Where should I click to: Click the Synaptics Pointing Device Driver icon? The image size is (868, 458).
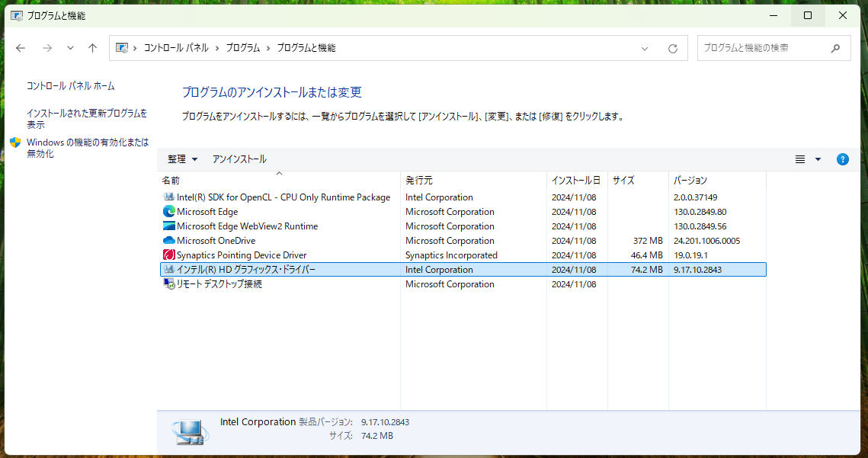tap(169, 255)
